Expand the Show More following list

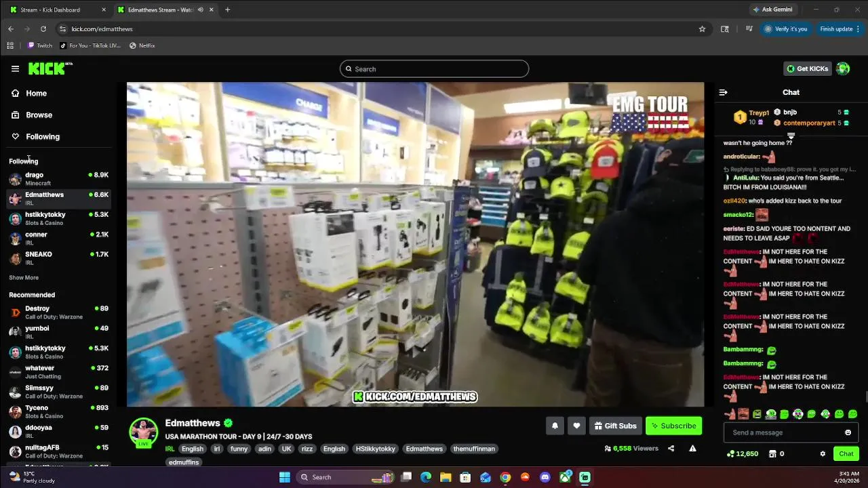coord(24,277)
